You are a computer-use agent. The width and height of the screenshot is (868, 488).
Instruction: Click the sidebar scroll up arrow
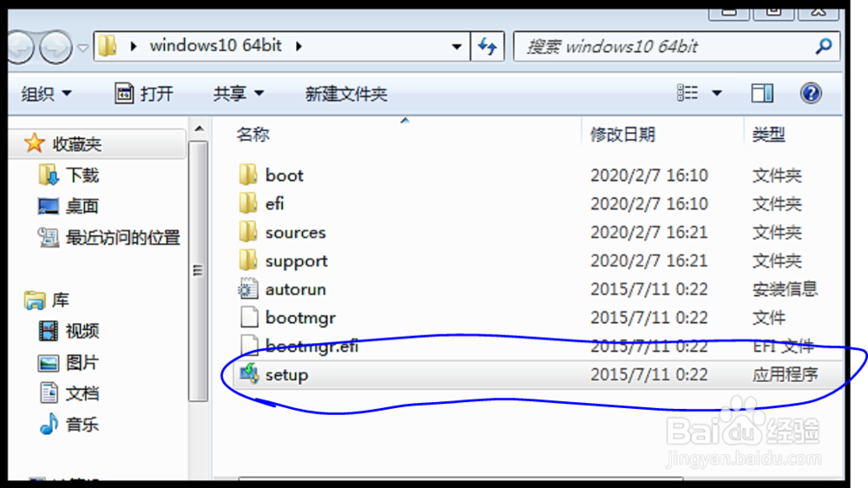[x=200, y=129]
